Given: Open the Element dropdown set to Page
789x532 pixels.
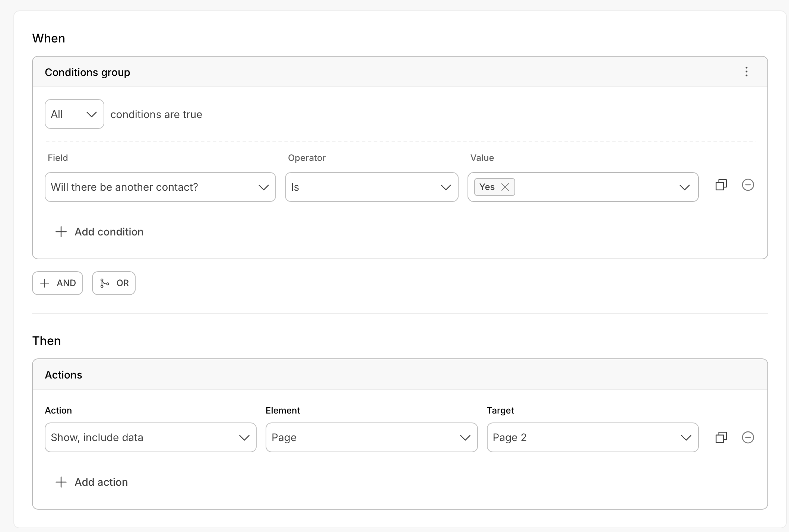Looking at the screenshot, I should 371,437.
